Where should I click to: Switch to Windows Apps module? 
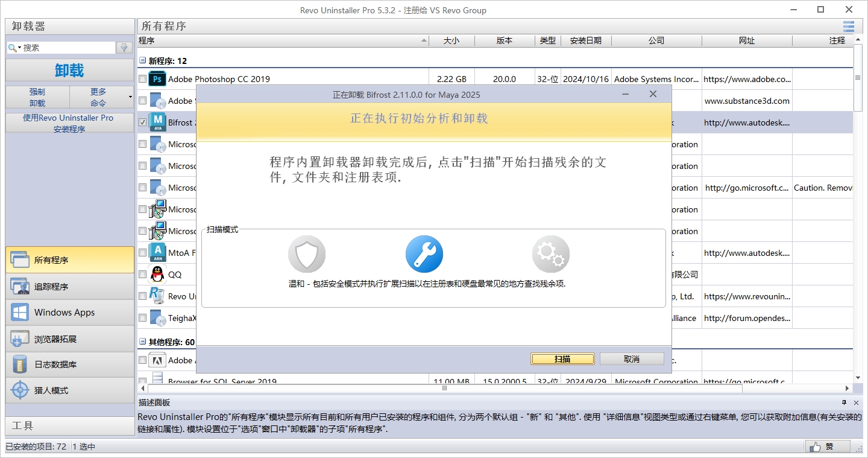(70, 313)
